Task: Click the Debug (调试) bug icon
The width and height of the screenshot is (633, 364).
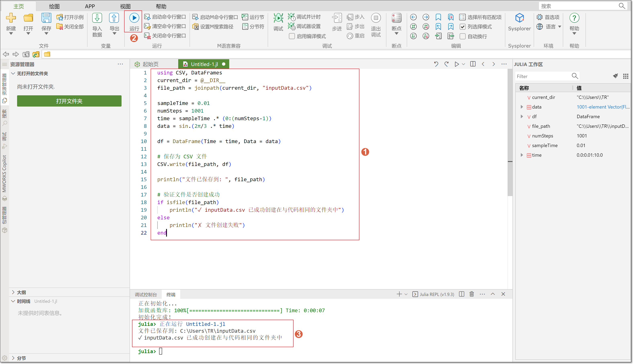Action: 278,18
